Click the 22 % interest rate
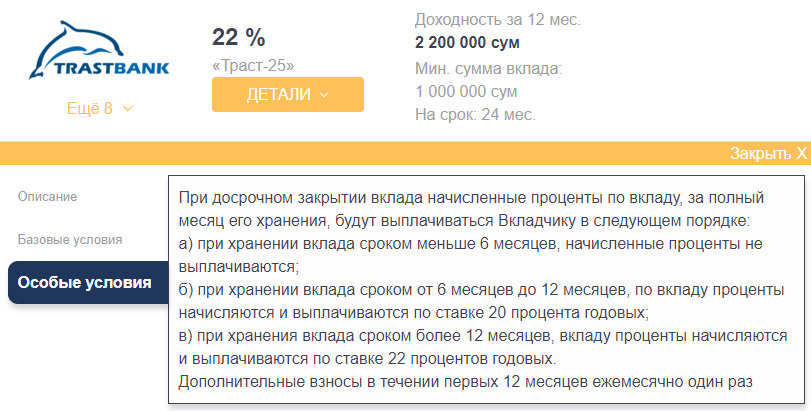This screenshot has width=811, height=411. (238, 38)
